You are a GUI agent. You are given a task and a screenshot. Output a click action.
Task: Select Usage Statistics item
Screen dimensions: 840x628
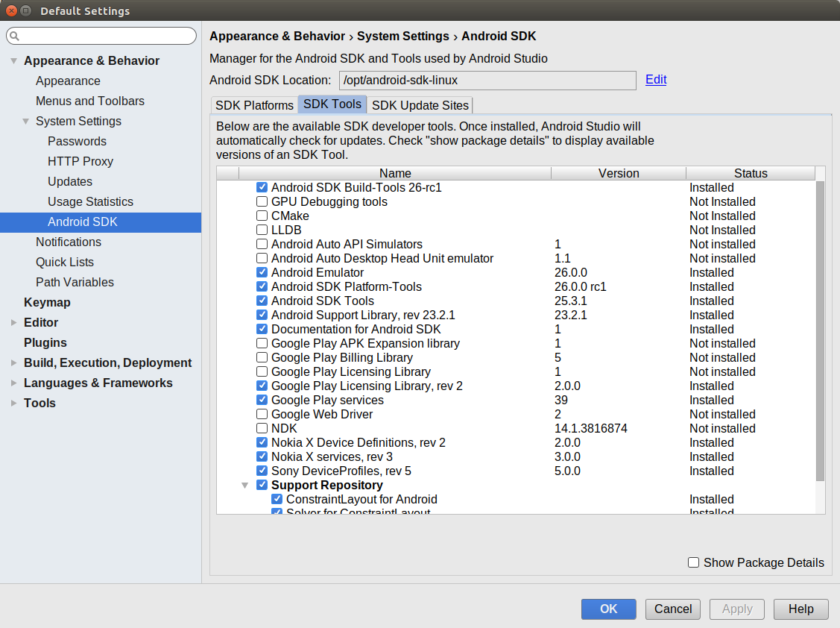tap(90, 201)
